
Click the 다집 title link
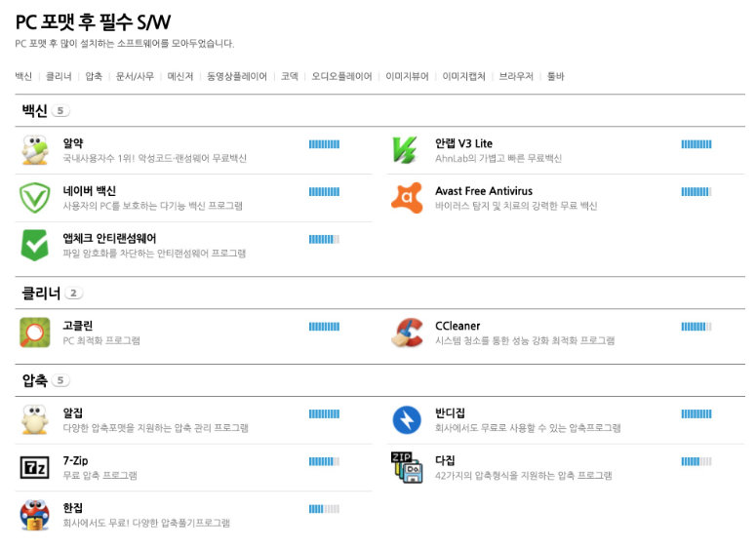pos(445,461)
